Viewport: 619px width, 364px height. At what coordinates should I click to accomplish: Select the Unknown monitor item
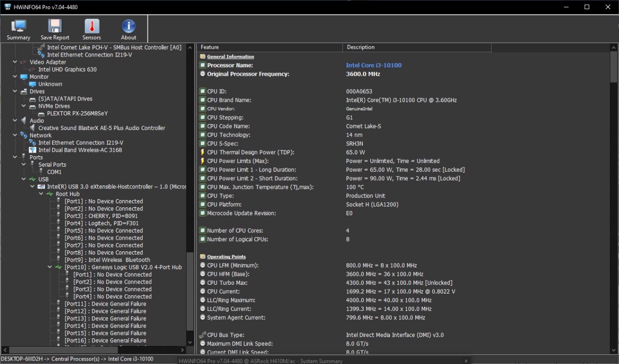coord(50,84)
